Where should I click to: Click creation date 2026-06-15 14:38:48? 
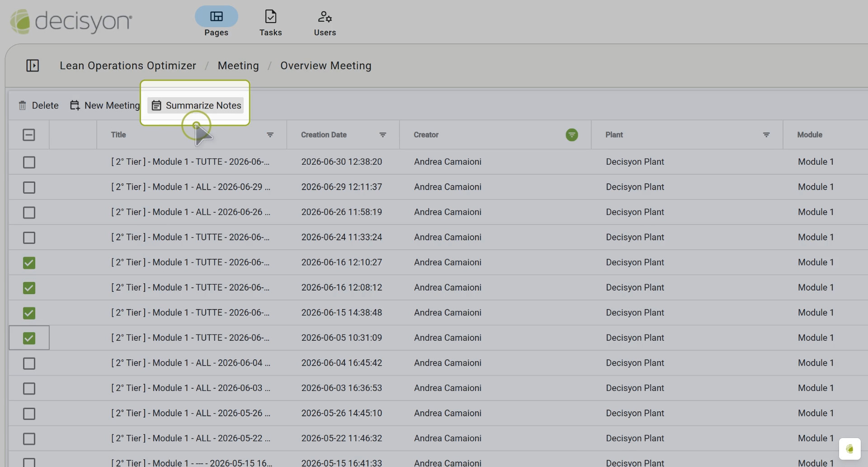point(341,313)
